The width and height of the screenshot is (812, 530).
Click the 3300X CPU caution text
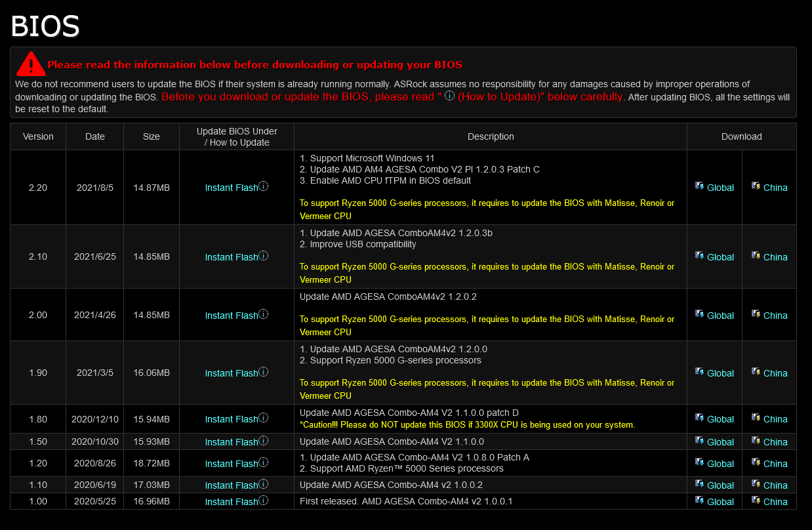pos(468,425)
